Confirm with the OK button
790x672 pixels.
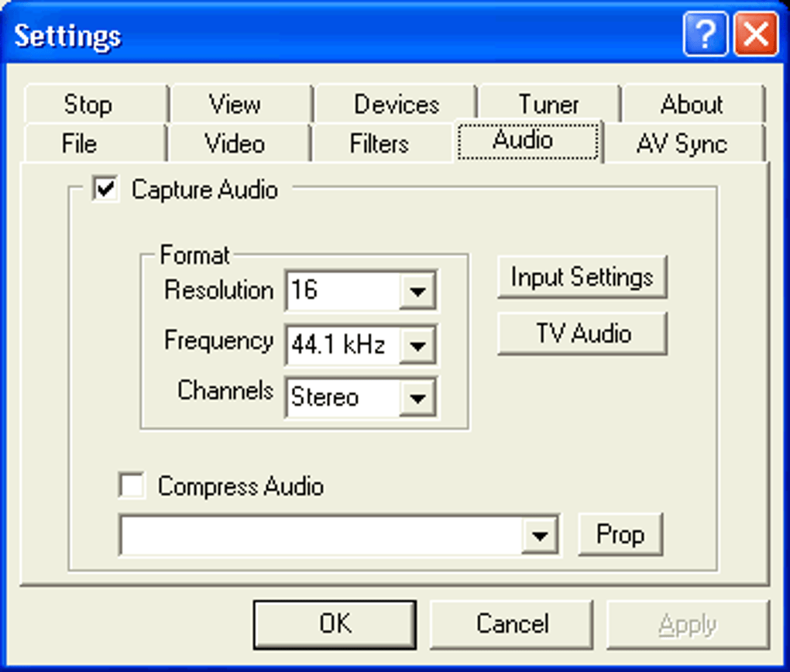[x=335, y=624]
